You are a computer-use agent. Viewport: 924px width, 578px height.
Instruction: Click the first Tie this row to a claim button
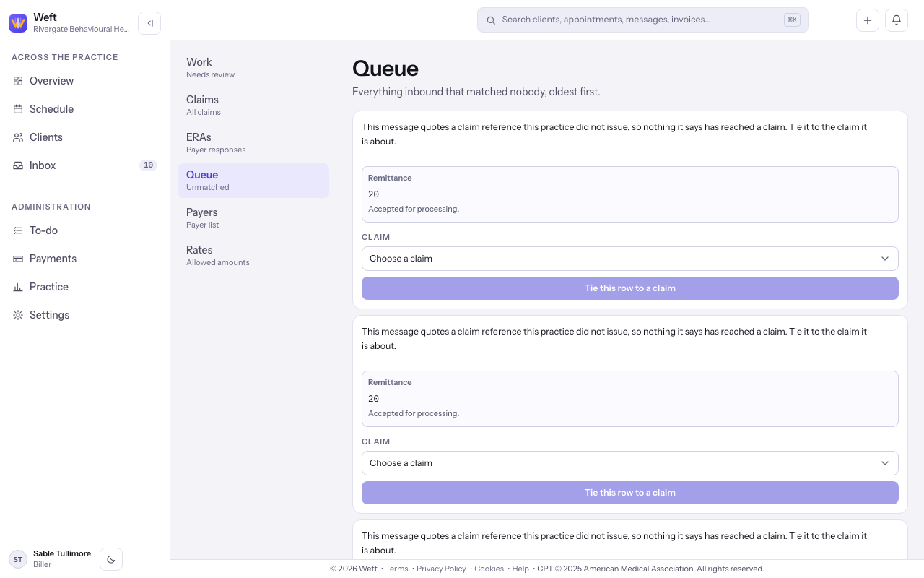point(630,288)
